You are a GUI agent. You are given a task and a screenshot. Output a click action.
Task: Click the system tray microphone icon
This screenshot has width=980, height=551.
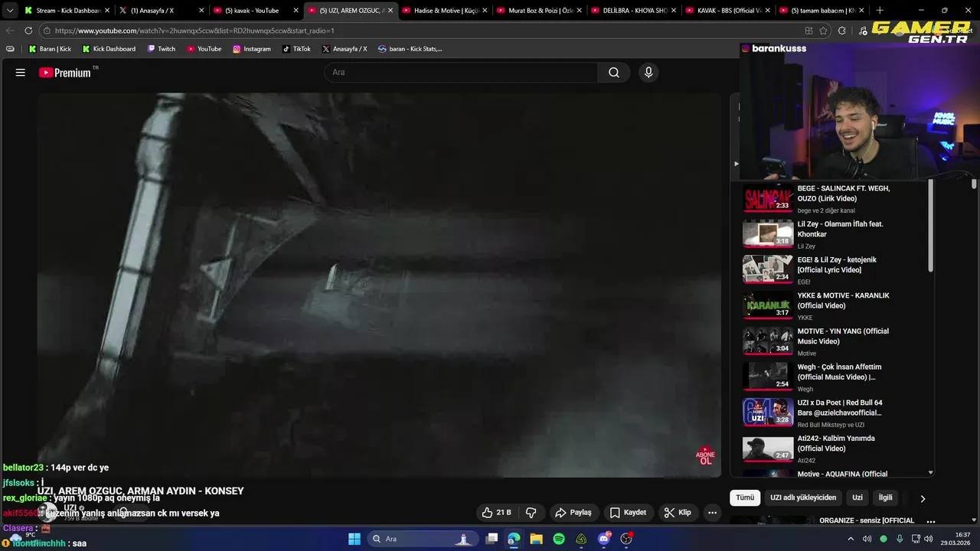point(900,539)
